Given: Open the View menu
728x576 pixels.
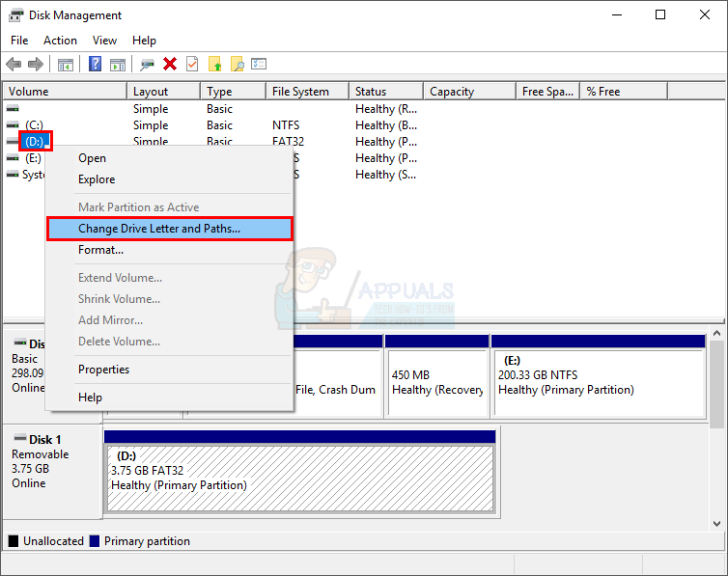Looking at the screenshot, I should tap(104, 41).
